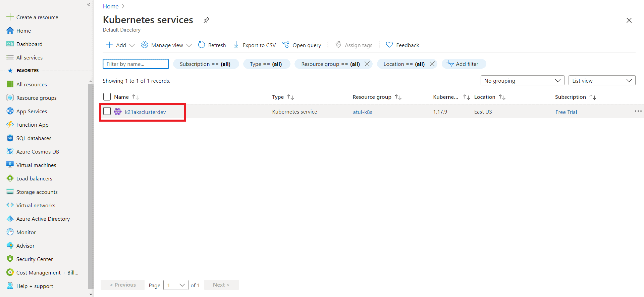
Task: Click the Filter by name field
Action: pos(136,64)
